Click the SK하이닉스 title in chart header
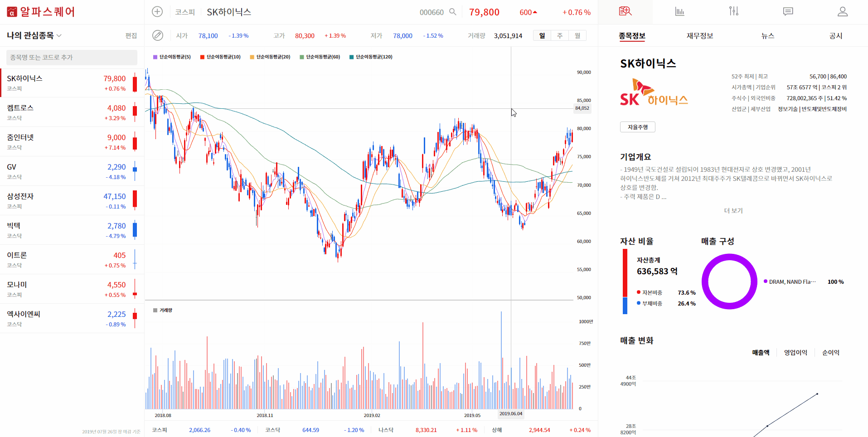 (229, 12)
